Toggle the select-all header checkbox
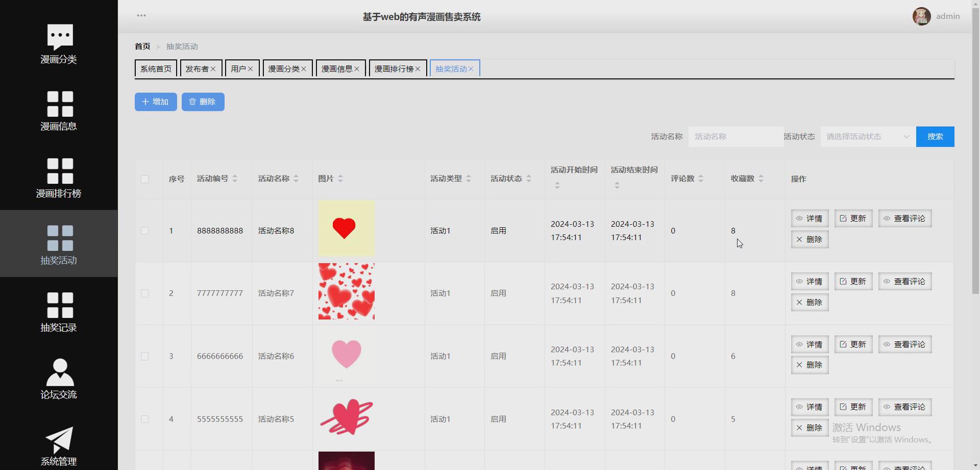 [x=145, y=179]
